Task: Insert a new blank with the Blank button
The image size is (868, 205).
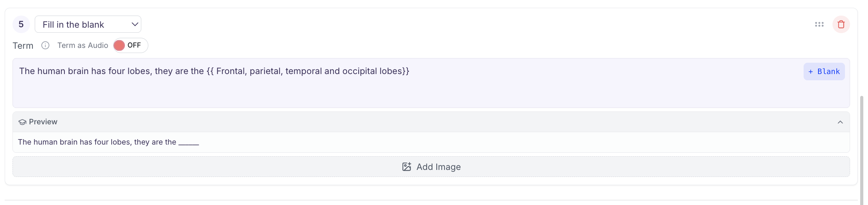Action: 824,72
